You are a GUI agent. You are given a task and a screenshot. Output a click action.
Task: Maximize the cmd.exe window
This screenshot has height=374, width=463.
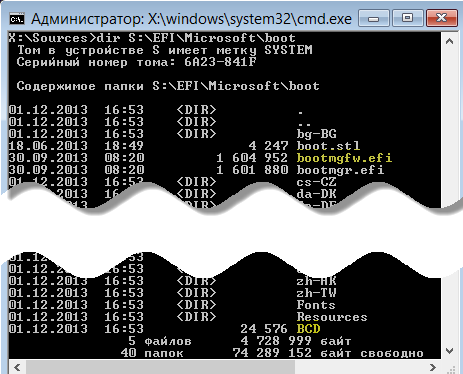[x=407, y=18]
